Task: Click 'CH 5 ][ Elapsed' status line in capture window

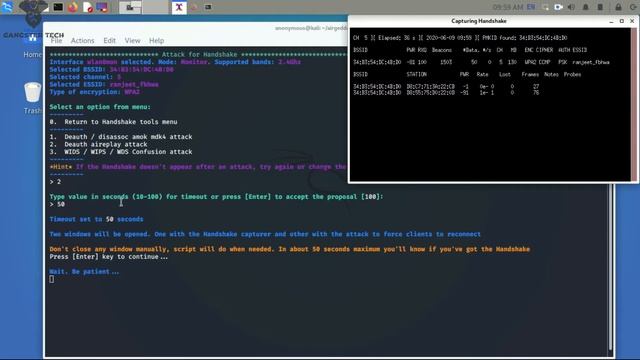Action: [x=460, y=38]
